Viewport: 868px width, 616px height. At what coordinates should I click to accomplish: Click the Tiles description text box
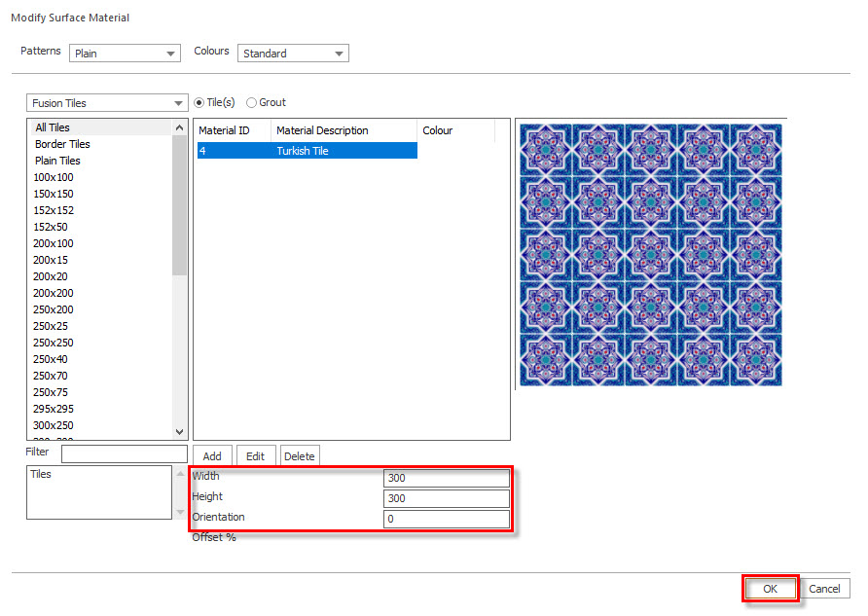pos(99,492)
